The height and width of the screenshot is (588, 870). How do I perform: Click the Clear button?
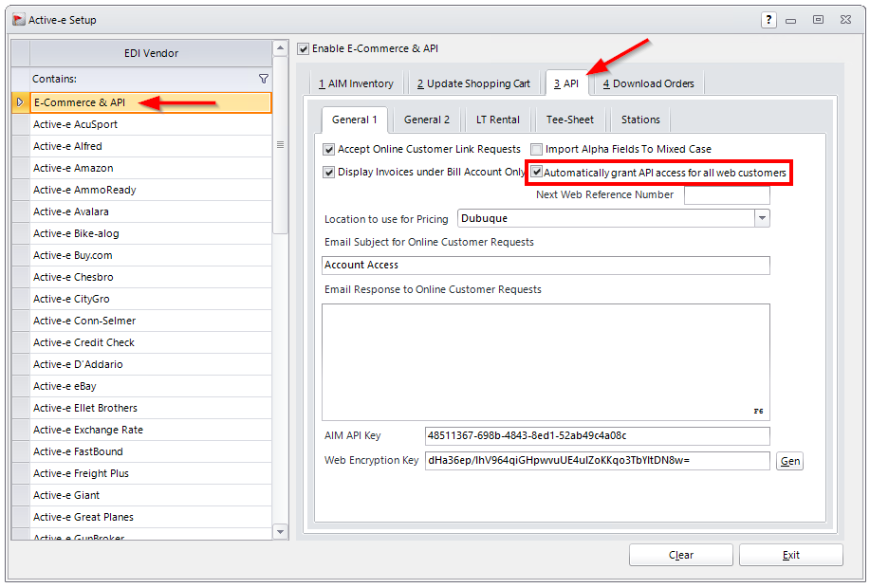pyautogui.click(x=681, y=555)
